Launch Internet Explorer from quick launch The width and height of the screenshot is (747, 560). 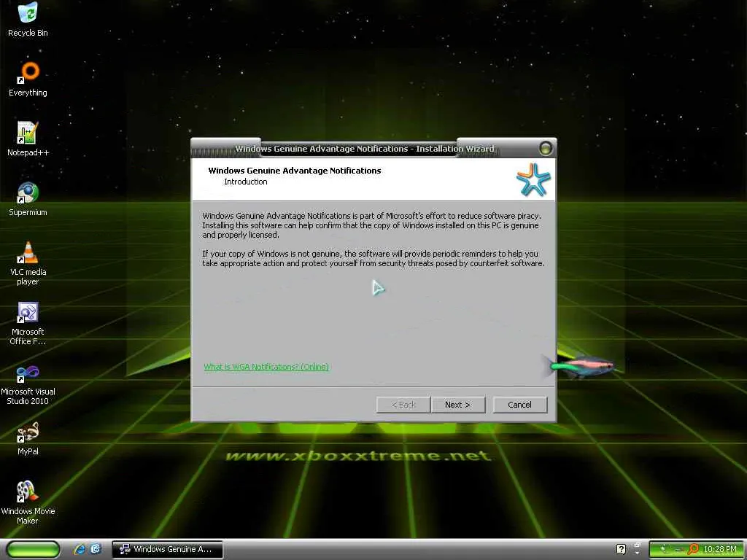tap(80, 549)
